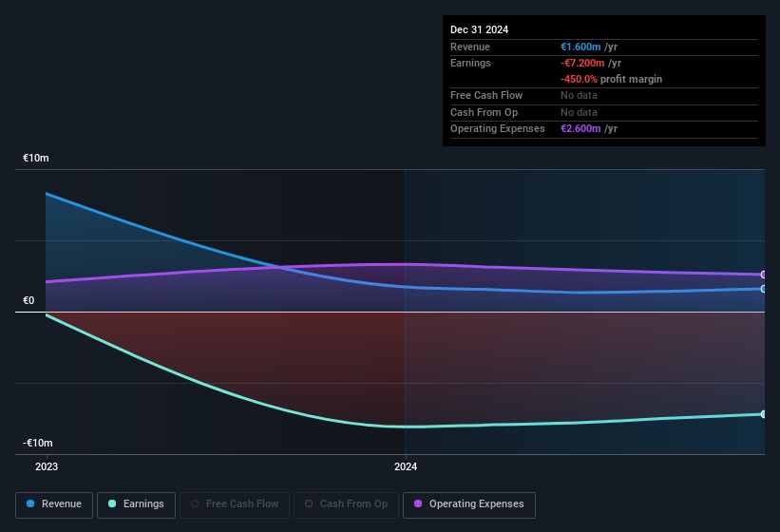
Task: Toggle the Earnings series legend button
Action: click(x=136, y=504)
